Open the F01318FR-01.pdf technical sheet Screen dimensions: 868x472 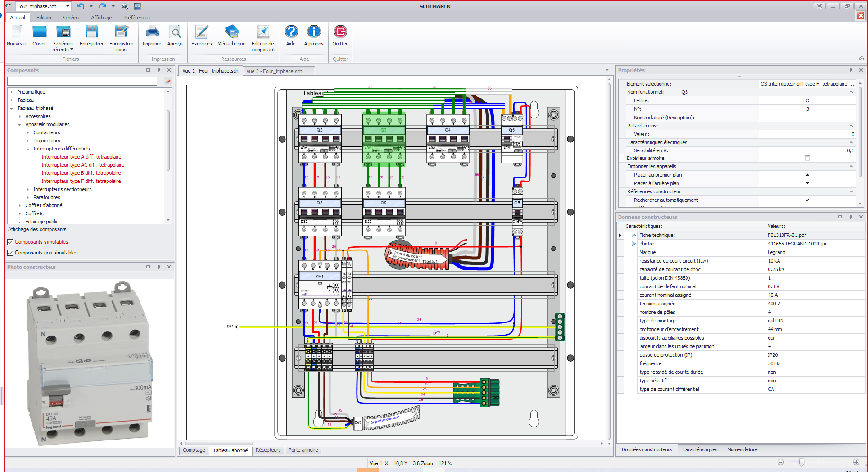point(787,235)
